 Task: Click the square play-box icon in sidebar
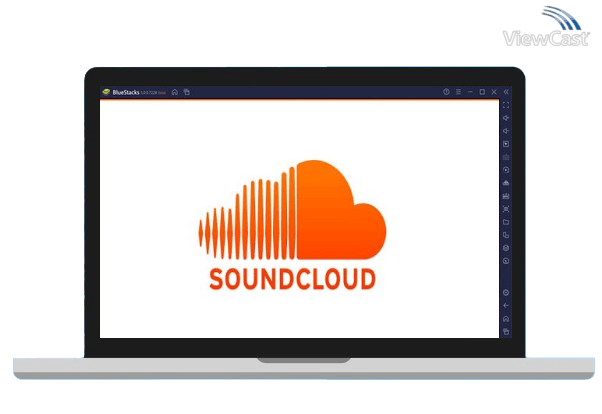coord(506,144)
